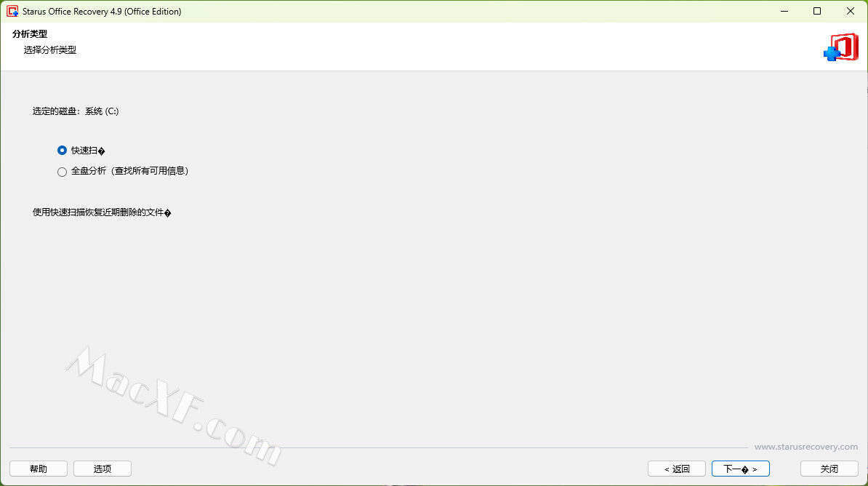Click the 关闭 close button

tap(829, 469)
